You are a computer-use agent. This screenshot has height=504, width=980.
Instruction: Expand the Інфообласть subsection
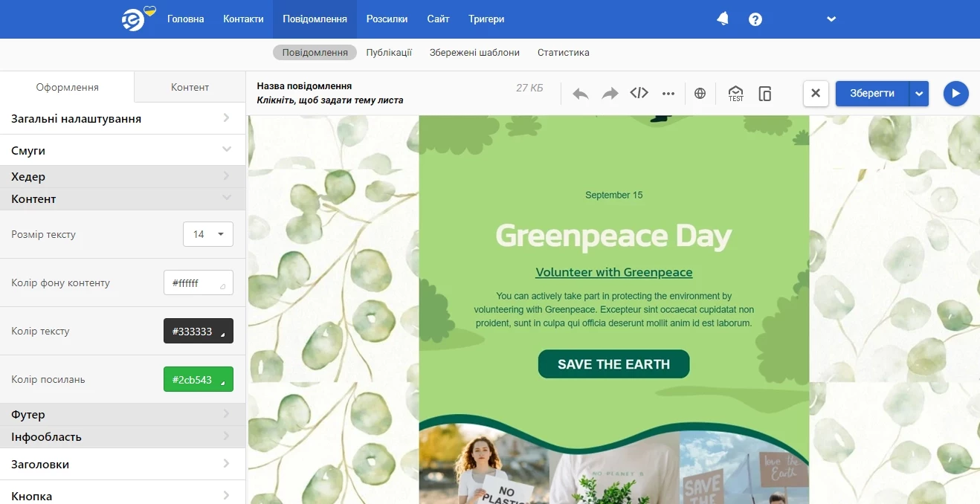(x=123, y=437)
